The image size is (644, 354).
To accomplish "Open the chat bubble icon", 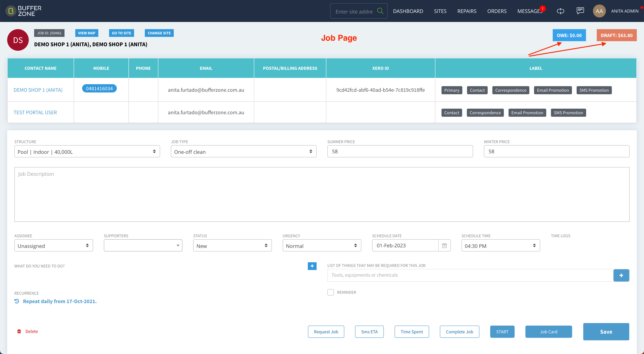I will pyautogui.click(x=580, y=11).
